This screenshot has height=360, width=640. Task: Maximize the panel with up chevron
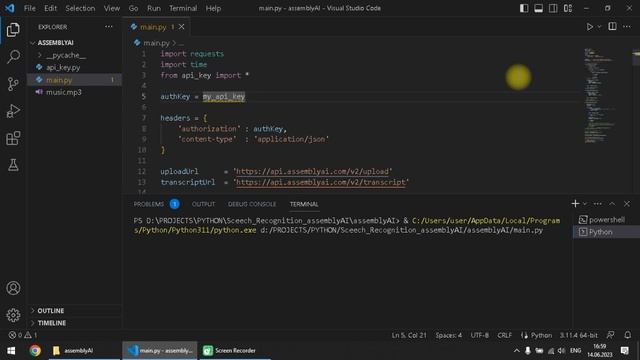point(612,204)
